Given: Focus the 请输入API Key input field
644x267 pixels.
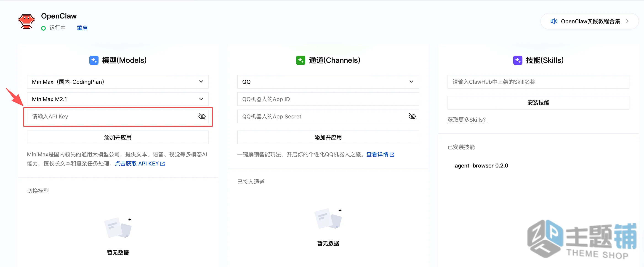Looking at the screenshot, I should click(118, 117).
